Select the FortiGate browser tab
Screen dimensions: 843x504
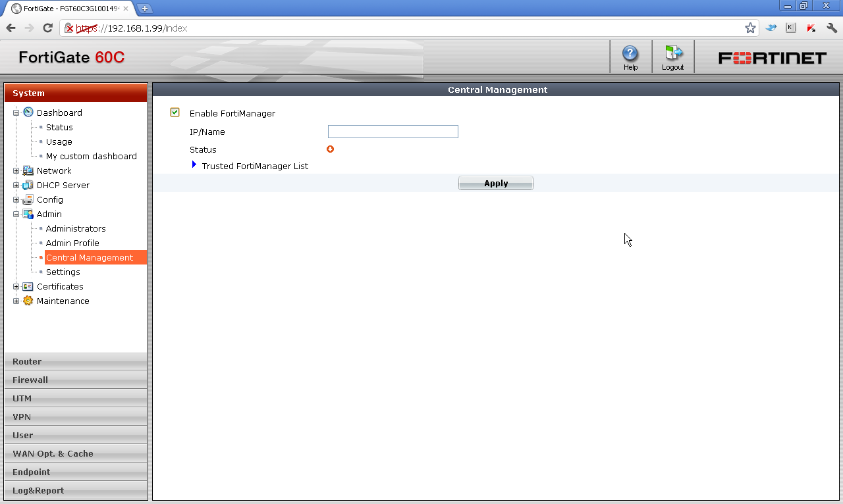69,9
